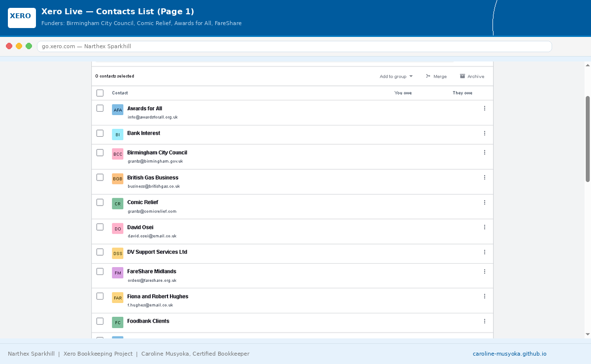
Task: Check the David Osei checkbox
Action: [100, 227]
